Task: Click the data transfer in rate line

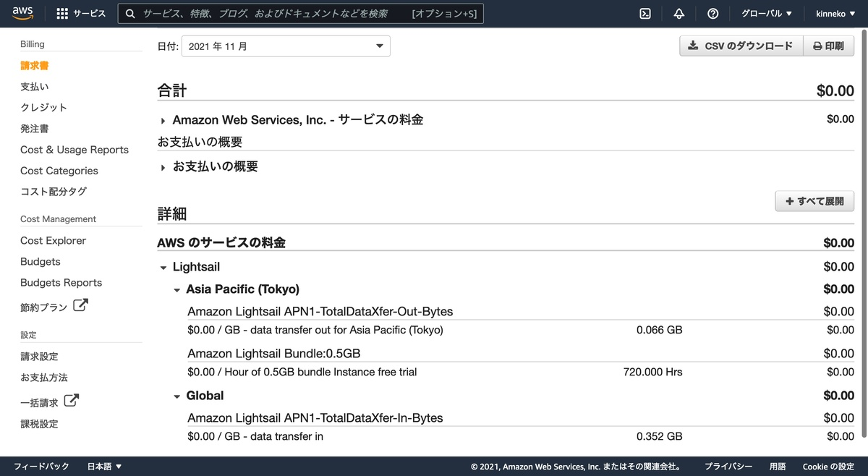Action: 255,436
